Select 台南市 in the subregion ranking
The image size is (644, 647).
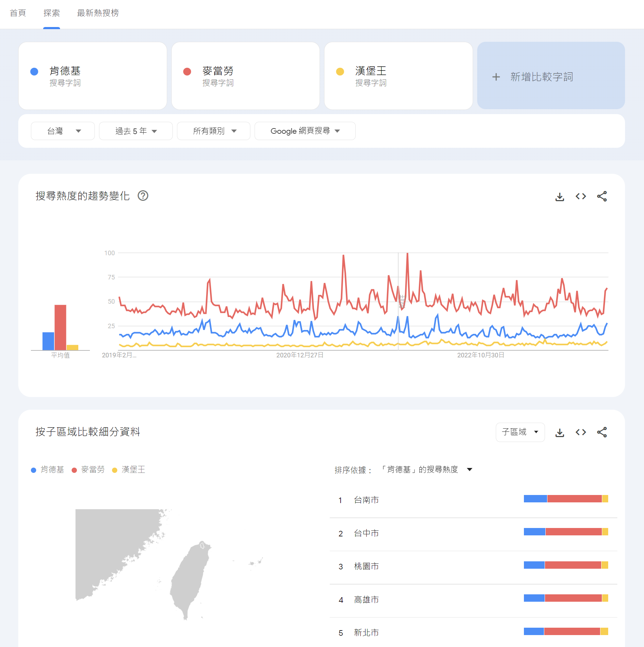pyautogui.click(x=366, y=500)
